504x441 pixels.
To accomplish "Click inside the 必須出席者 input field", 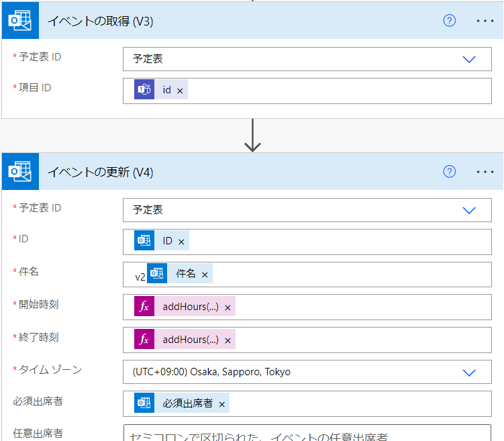I will click(x=307, y=403).
